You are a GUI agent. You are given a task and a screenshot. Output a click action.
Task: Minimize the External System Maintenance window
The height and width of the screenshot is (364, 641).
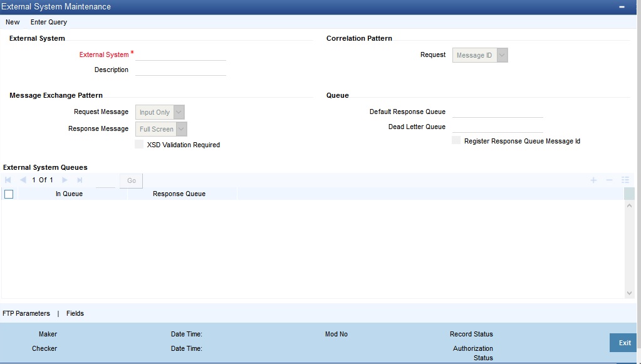tap(622, 8)
